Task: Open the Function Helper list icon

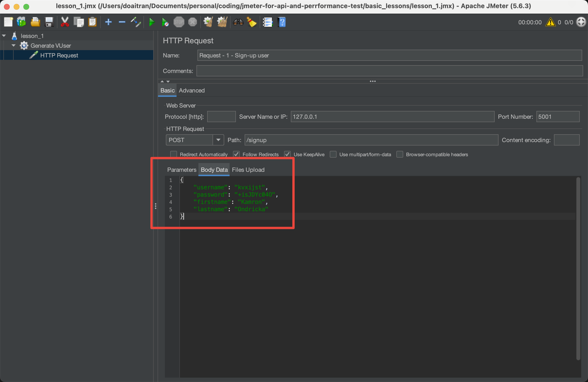Action: 267,22
